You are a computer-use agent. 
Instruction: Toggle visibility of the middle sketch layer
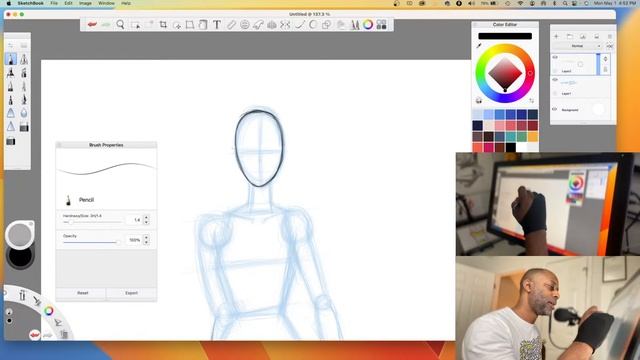click(555, 80)
